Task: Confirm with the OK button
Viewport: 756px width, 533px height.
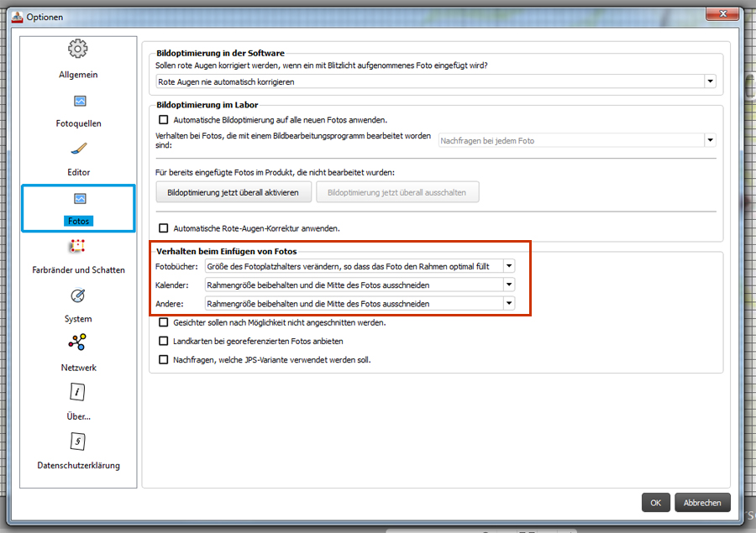Action: (656, 503)
